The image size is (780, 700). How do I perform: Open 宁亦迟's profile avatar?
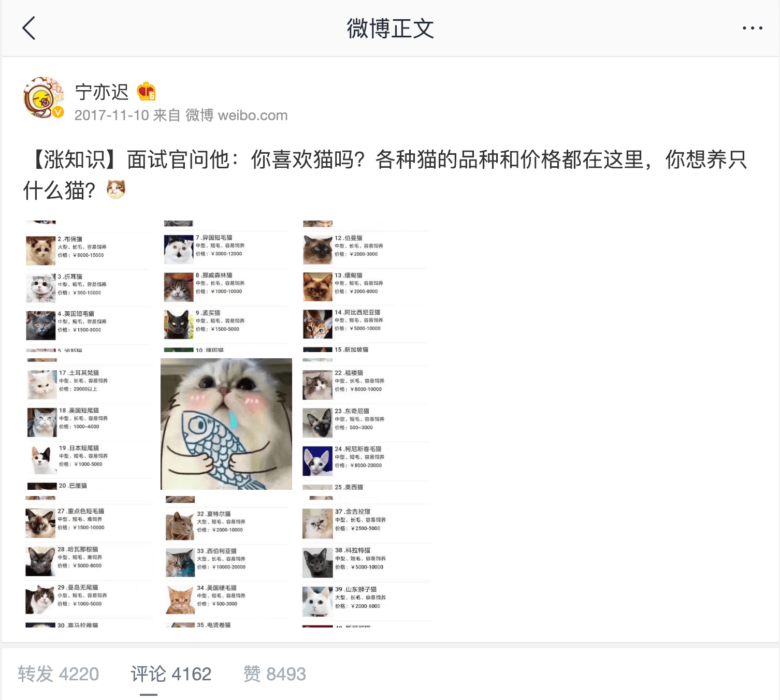tap(44, 97)
